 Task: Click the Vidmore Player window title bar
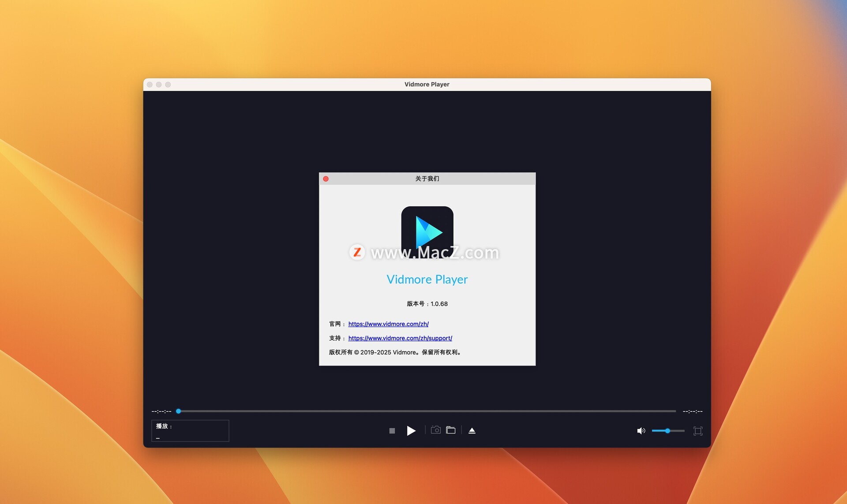click(427, 84)
